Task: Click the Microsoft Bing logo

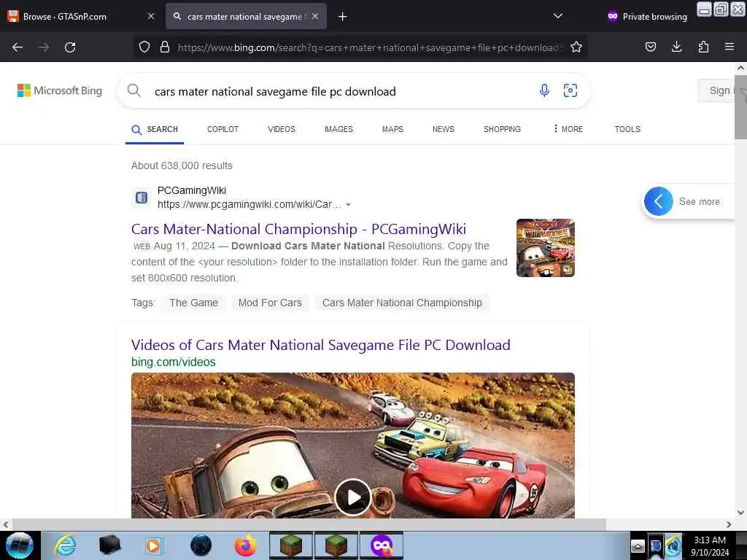Action: click(x=60, y=90)
